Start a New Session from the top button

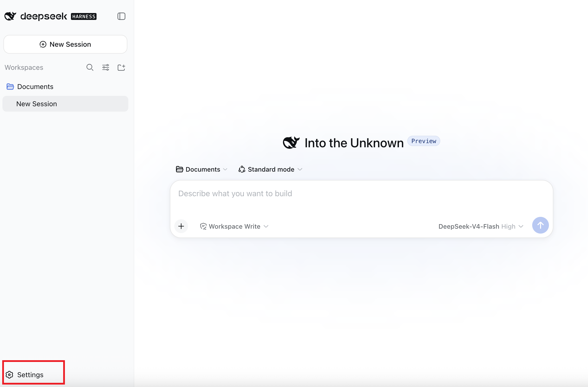pos(65,44)
